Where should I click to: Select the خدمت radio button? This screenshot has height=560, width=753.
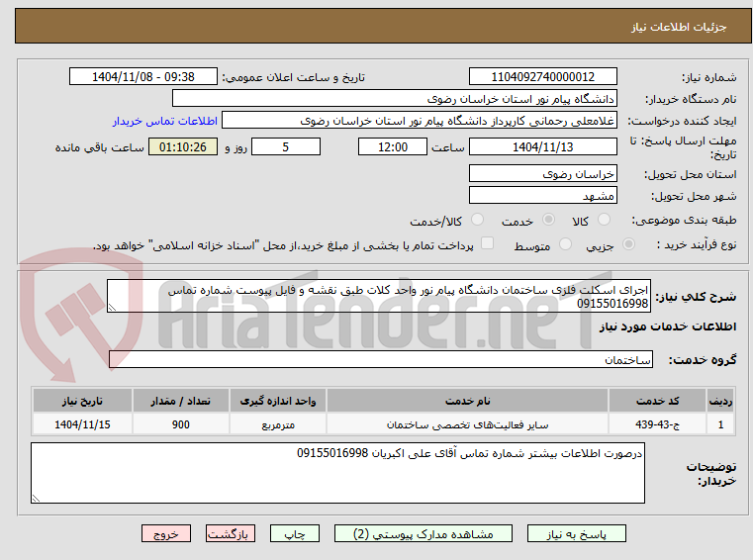[548, 220]
